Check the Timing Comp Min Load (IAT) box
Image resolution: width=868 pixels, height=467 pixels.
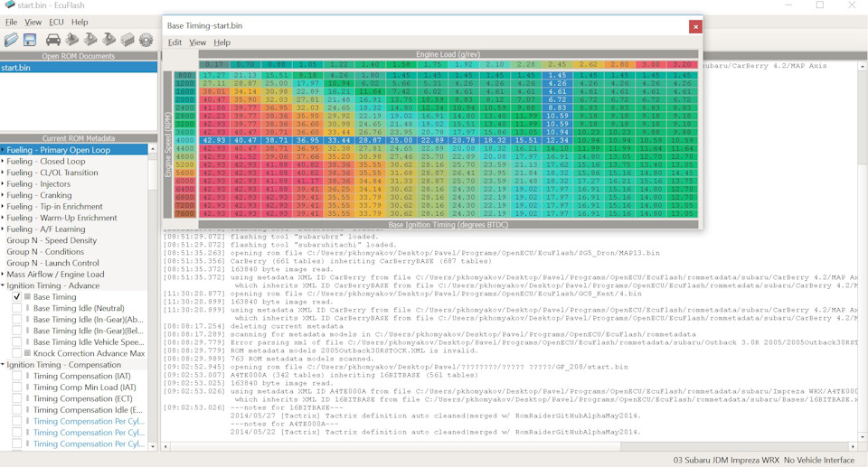point(17,388)
